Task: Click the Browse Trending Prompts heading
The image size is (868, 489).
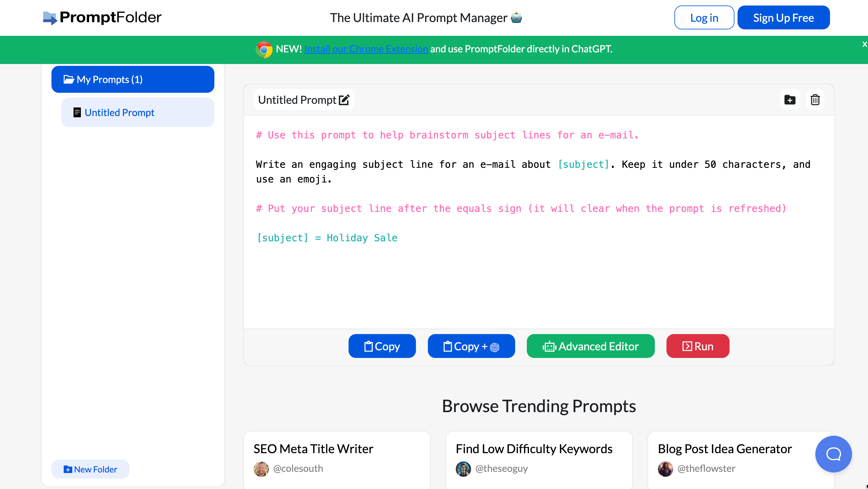Action: pos(539,406)
